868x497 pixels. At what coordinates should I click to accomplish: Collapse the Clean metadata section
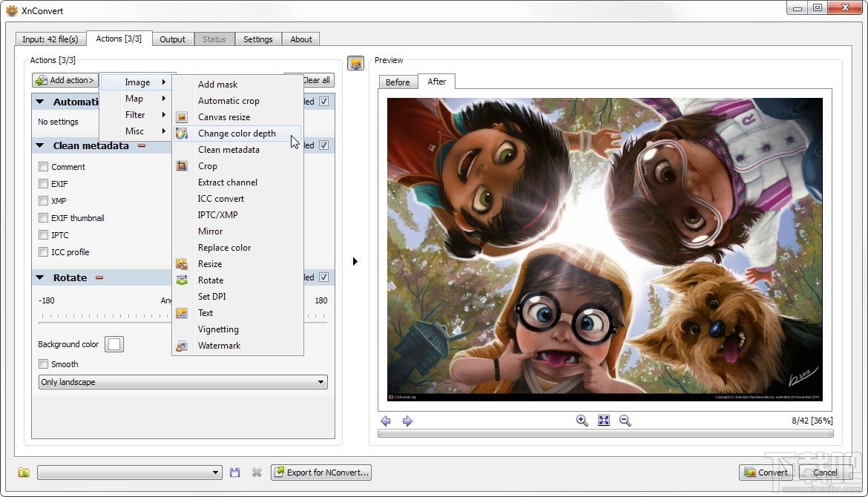[39, 145]
